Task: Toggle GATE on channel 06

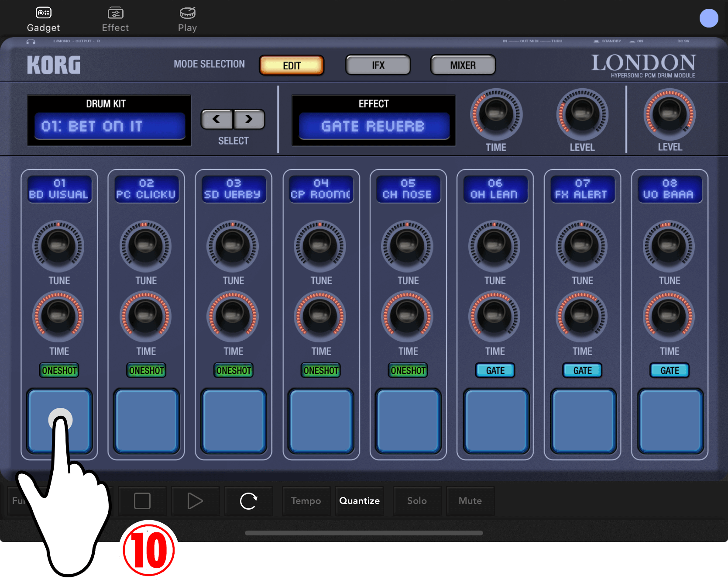Action: coord(495,370)
